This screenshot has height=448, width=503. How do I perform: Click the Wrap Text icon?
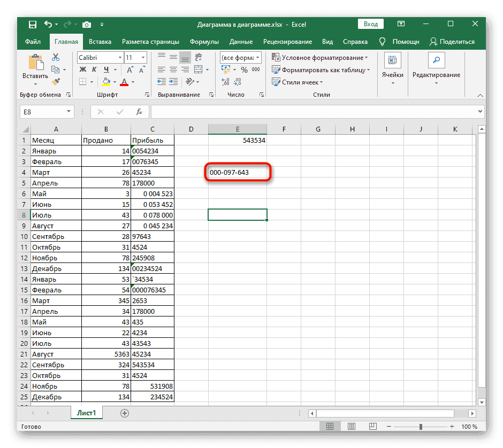(x=198, y=57)
